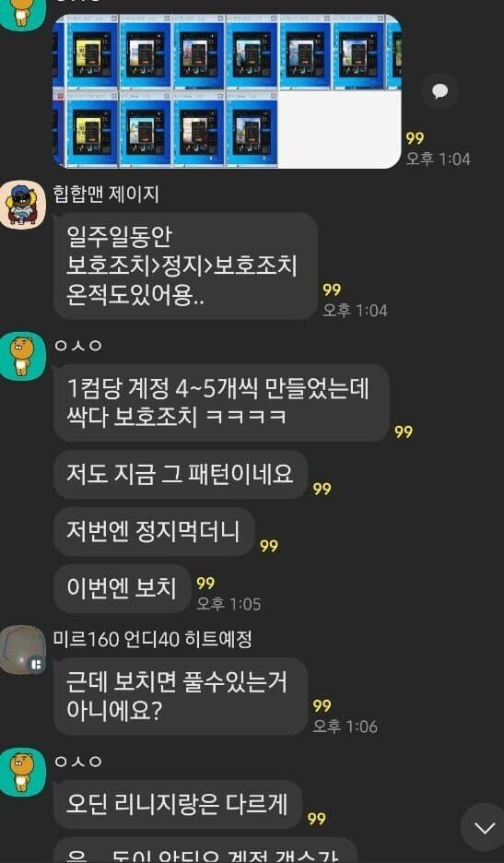Open 힙합맨 제이지 profile avatar

(22, 204)
